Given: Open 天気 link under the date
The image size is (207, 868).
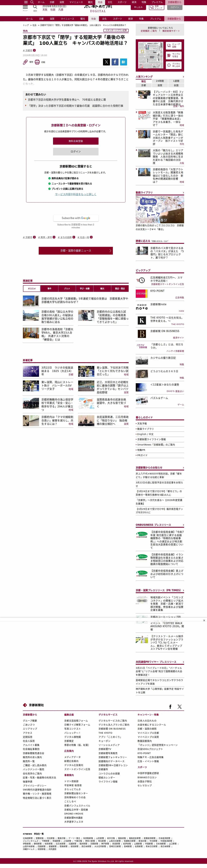Looking at the screenshot, I should coord(45,10).
